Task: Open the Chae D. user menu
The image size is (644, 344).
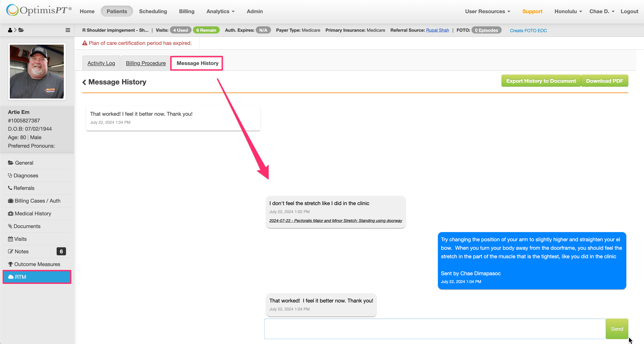Action: [601, 11]
